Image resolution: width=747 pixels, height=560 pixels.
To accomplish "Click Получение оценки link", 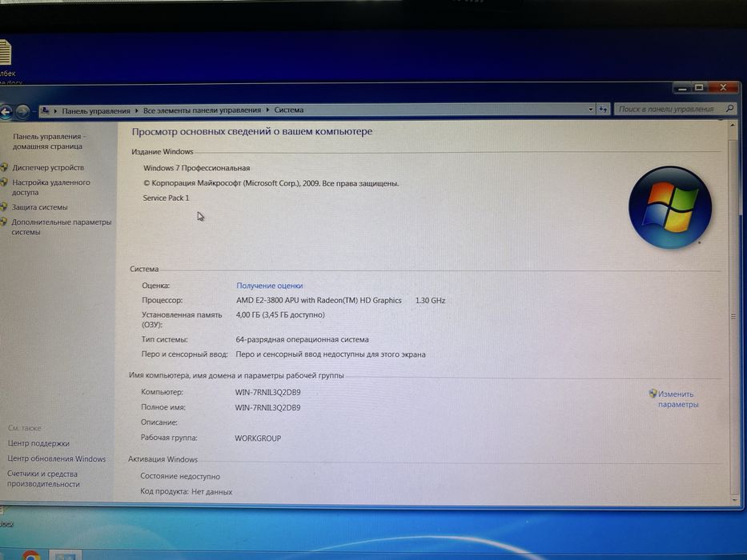I will pyautogui.click(x=270, y=286).
